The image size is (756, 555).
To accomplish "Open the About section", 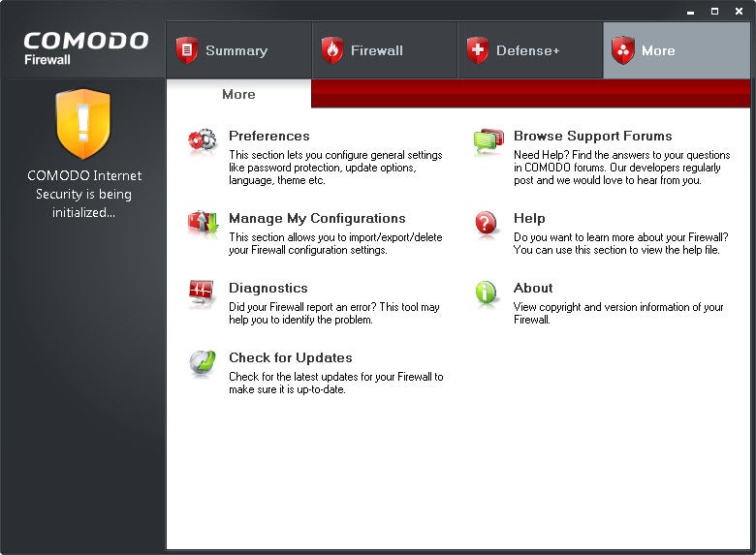I will (x=533, y=288).
